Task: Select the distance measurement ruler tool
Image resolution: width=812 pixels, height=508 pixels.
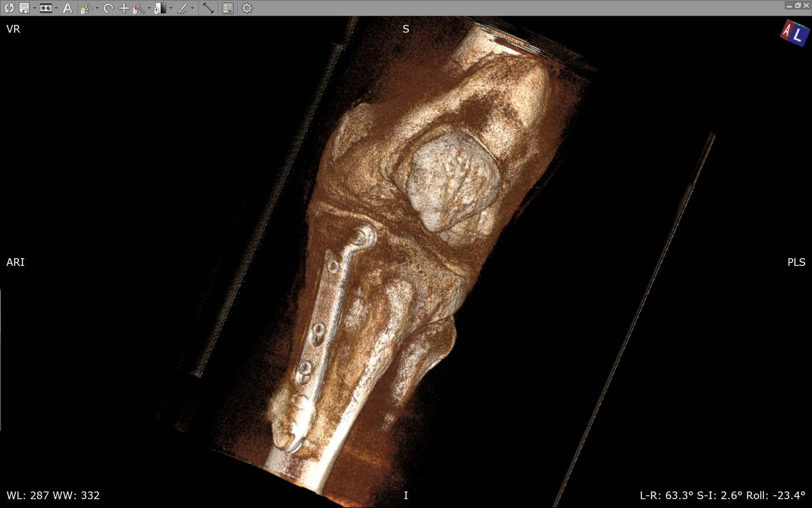Action: coord(208,8)
